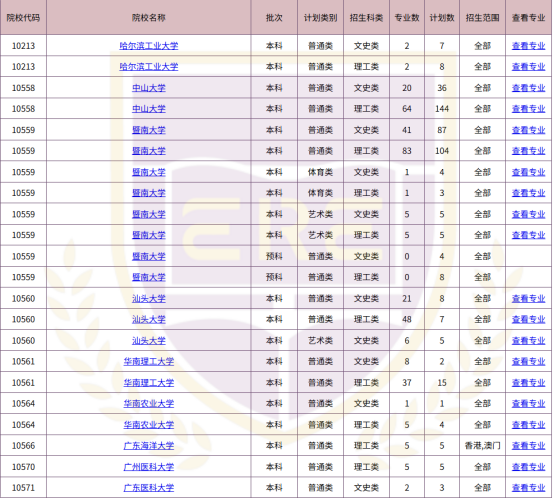
Task: Click 华南理工大学 link in 文史类 row
Action: point(149,361)
